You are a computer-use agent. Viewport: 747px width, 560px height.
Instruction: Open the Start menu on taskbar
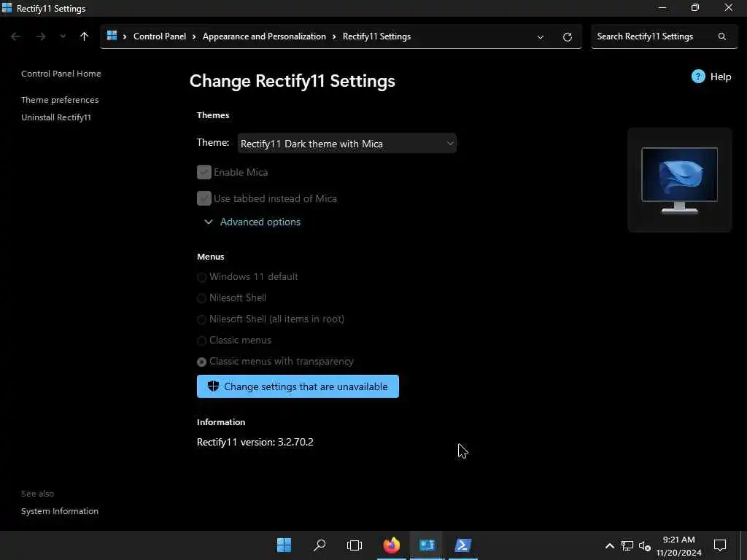(284, 545)
